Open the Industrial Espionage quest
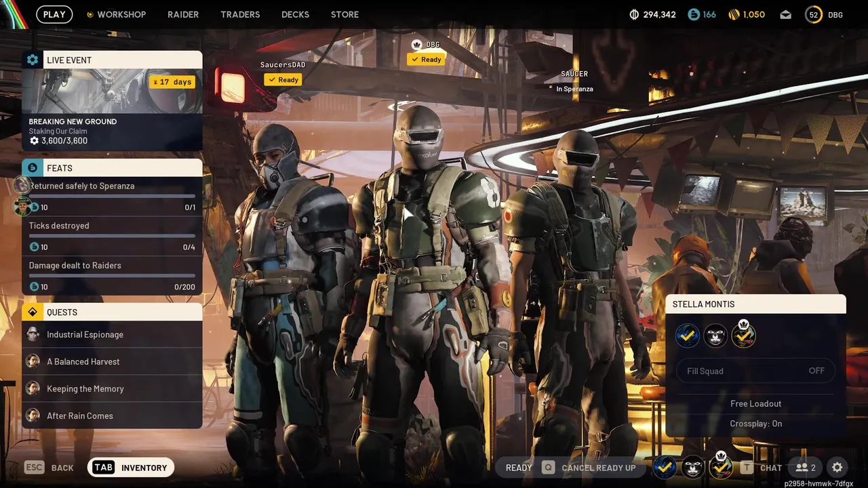The height and width of the screenshot is (488, 868). click(112, 334)
